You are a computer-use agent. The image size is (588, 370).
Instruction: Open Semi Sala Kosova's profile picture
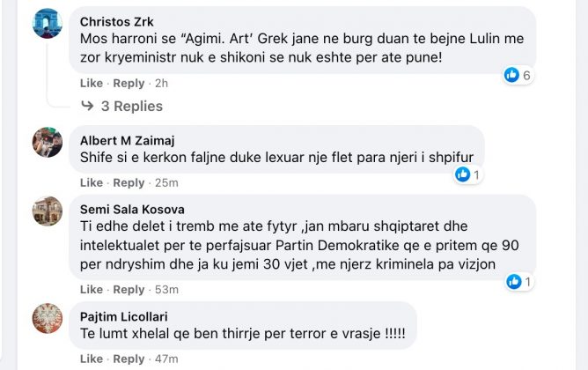pyautogui.click(x=48, y=211)
